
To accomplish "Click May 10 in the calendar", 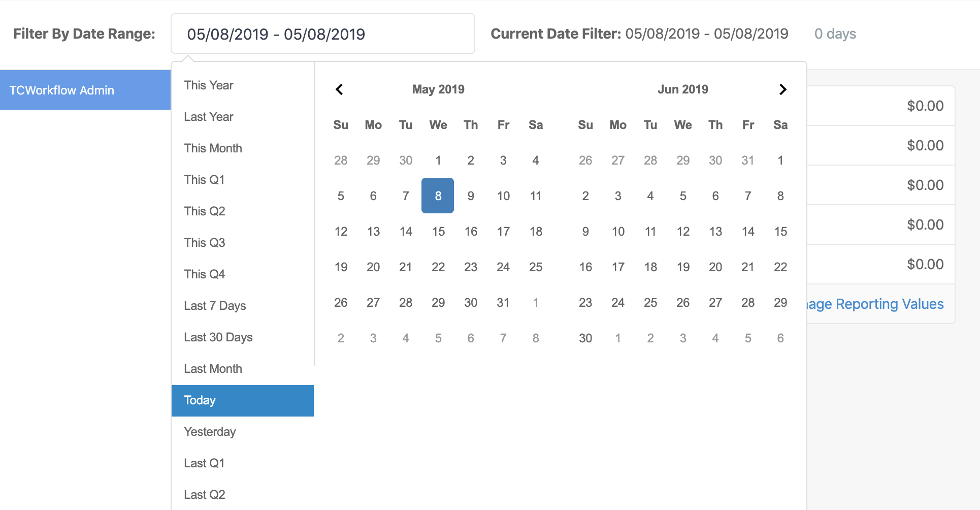I will coord(503,196).
